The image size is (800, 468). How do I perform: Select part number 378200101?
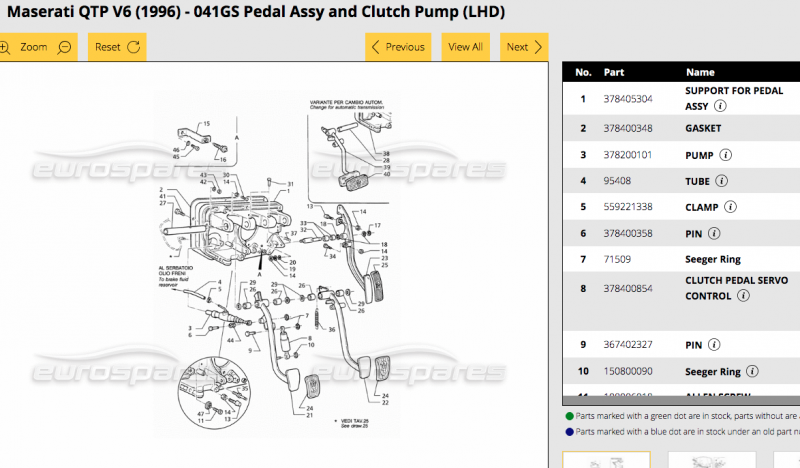tap(628, 155)
